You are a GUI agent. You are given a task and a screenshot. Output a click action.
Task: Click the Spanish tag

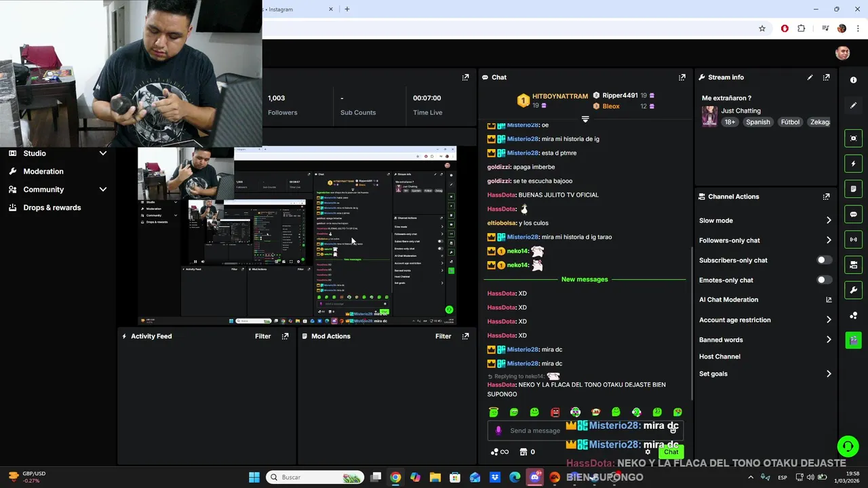[757, 122]
